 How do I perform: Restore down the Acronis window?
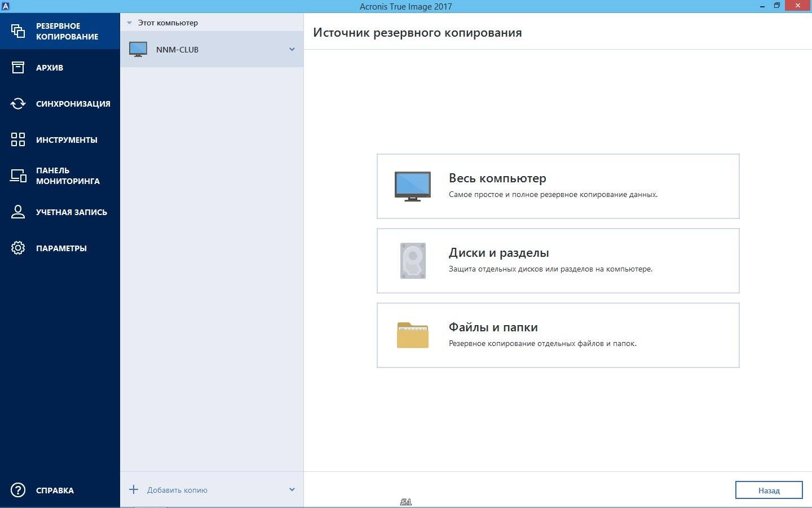point(777,6)
